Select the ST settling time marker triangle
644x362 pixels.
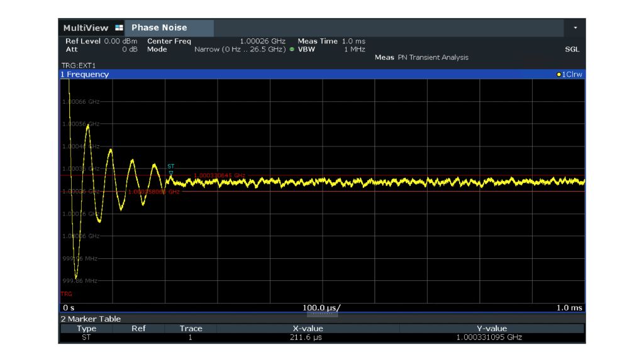click(170, 173)
